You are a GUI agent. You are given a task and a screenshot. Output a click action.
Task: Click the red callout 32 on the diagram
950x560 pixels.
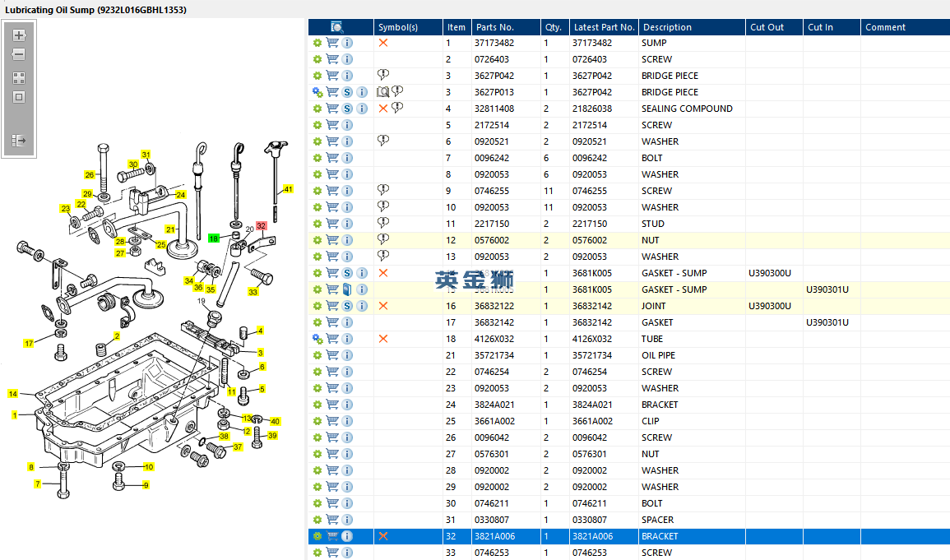pyautogui.click(x=261, y=225)
